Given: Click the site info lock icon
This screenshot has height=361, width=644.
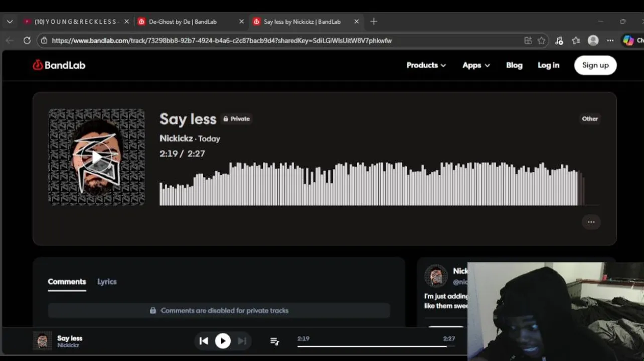Looking at the screenshot, I should pyautogui.click(x=44, y=40).
